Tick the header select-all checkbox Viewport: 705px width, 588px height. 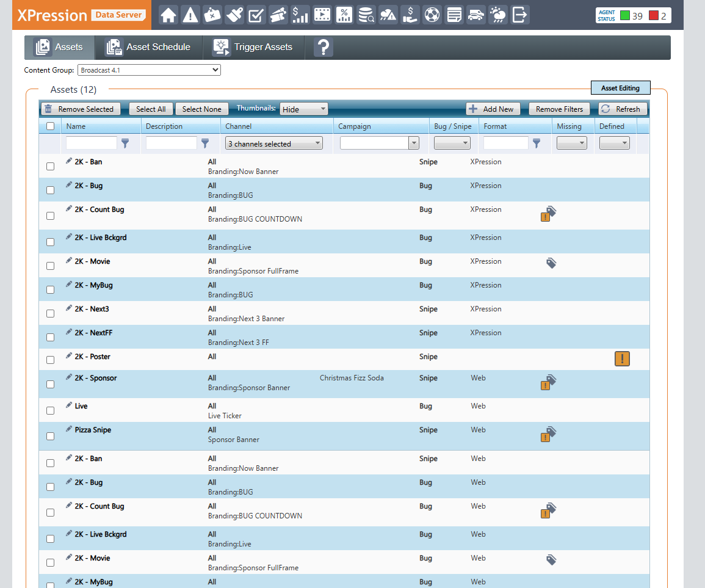tap(51, 126)
